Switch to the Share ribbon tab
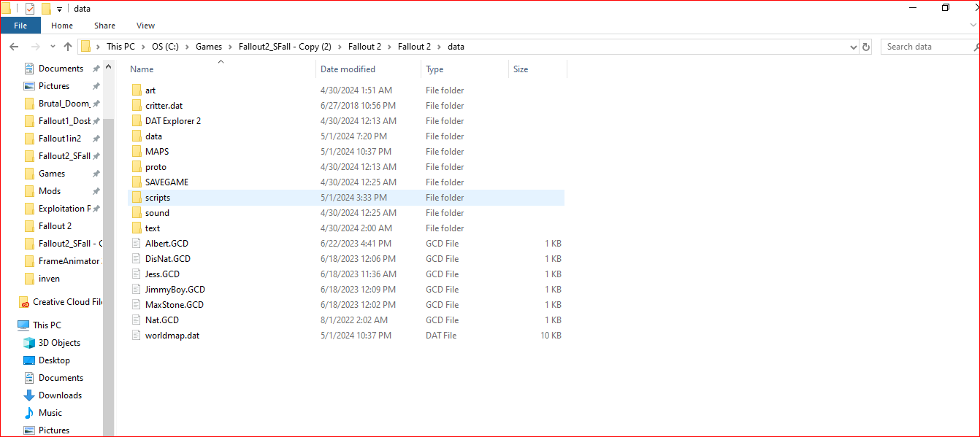The image size is (980, 437). (x=104, y=26)
